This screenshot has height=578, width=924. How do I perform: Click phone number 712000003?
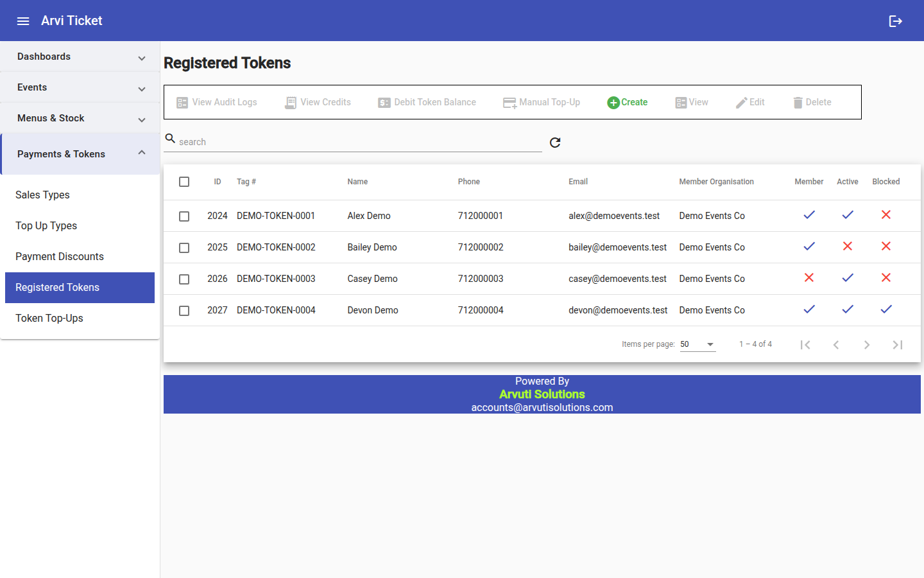481,279
